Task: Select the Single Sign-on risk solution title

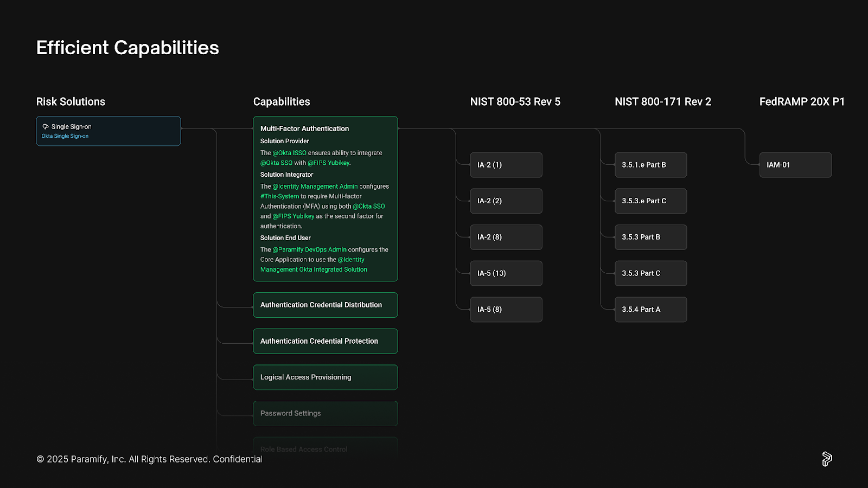Action: pos(72,127)
